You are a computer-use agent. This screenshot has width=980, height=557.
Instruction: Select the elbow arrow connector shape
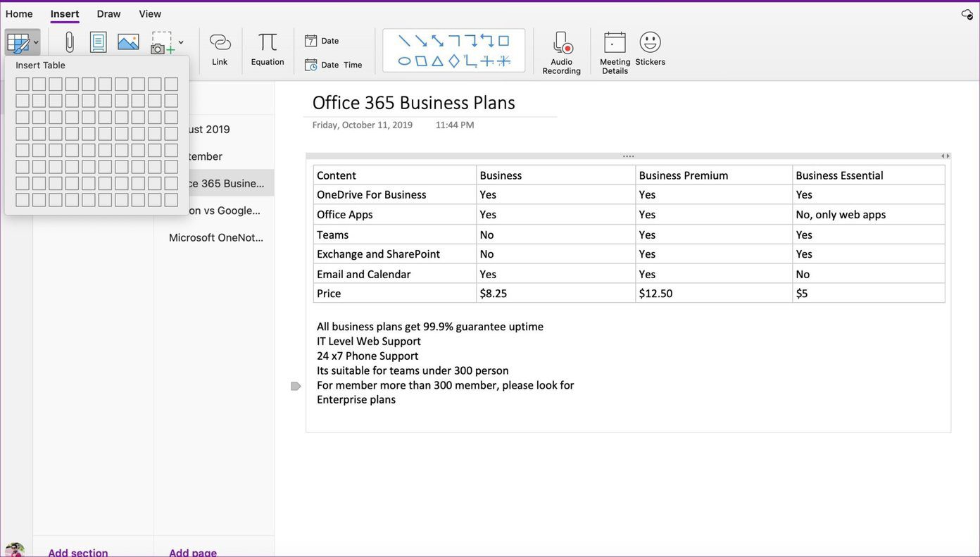pyautogui.click(x=470, y=41)
